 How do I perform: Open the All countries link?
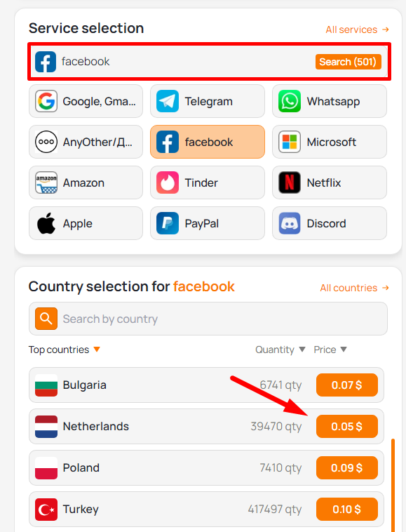[x=355, y=288]
